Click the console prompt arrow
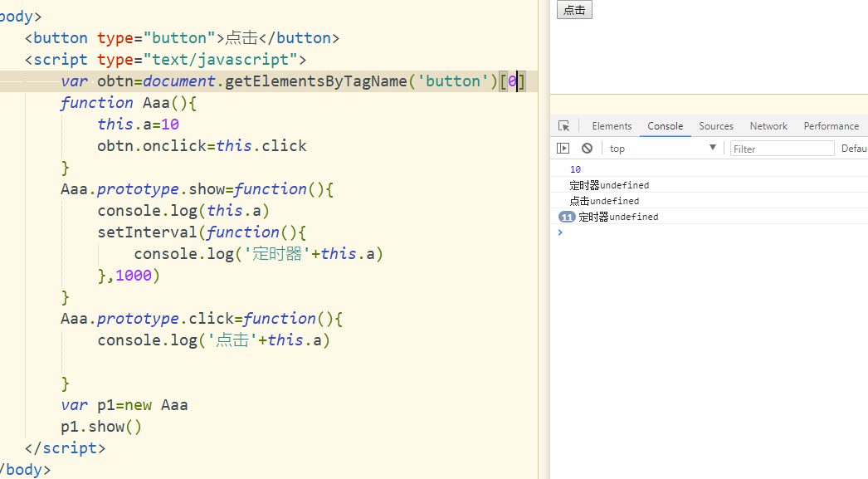 point(560,232)
